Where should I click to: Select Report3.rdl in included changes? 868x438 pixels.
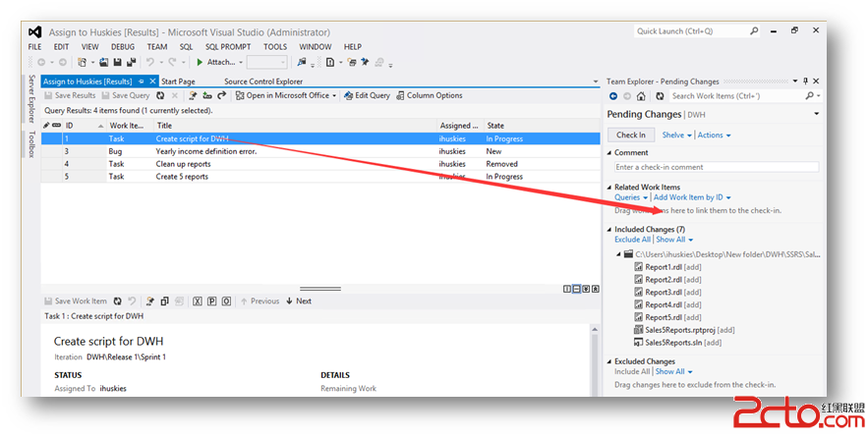[668, 293]
